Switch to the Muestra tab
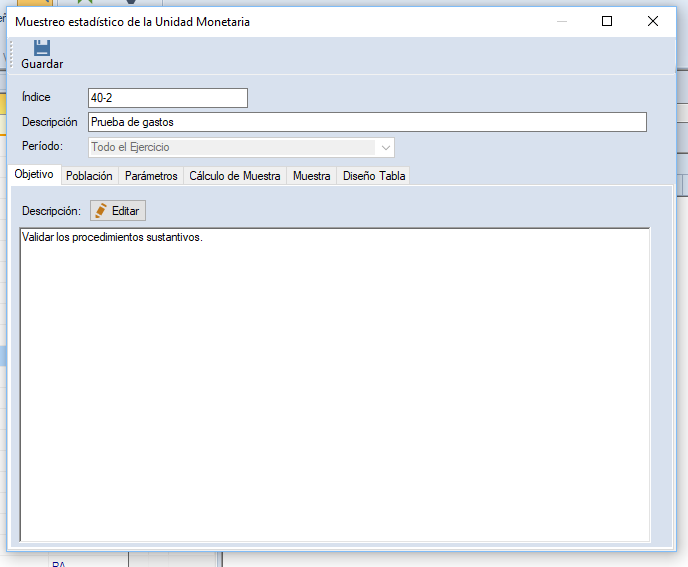The image size is (688, 567). click(311, 176)
